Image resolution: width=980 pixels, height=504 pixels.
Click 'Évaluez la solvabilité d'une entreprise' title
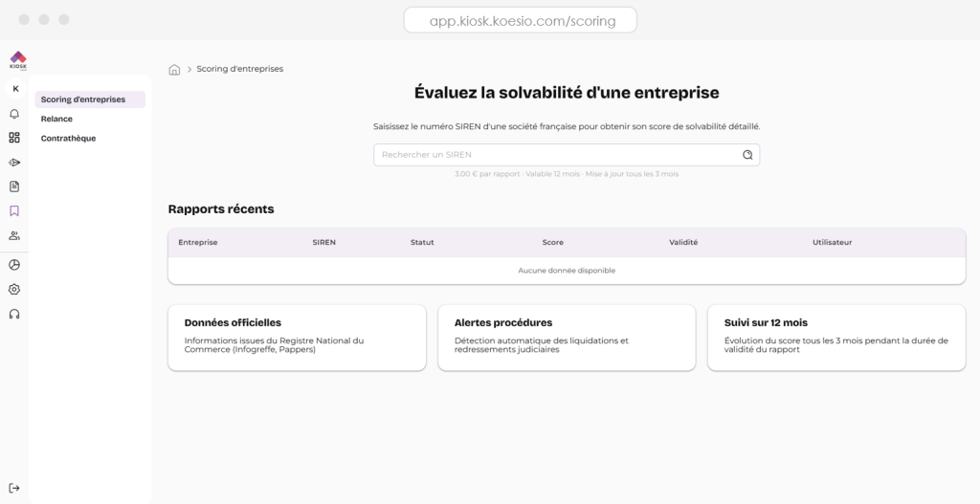[567, 93]
